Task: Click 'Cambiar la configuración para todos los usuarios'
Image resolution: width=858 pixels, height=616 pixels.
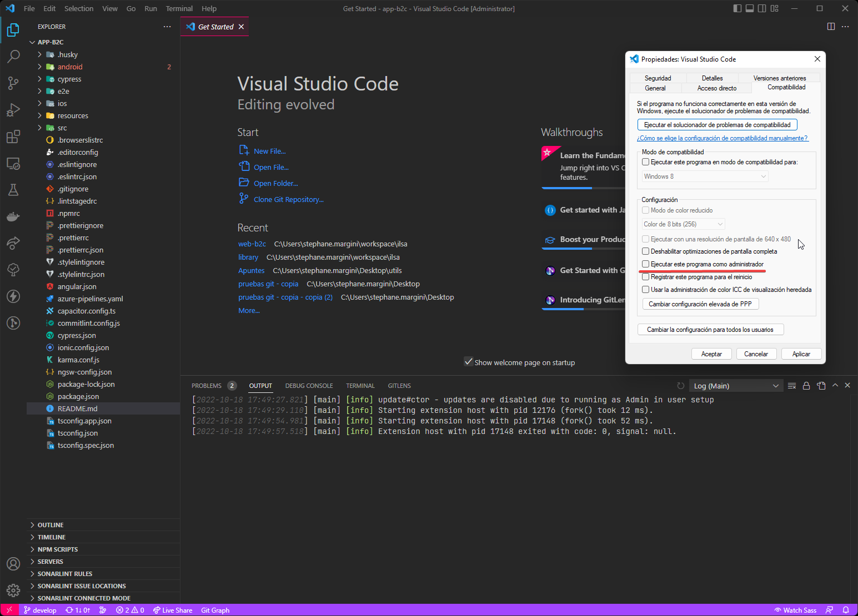Action: 710,330
